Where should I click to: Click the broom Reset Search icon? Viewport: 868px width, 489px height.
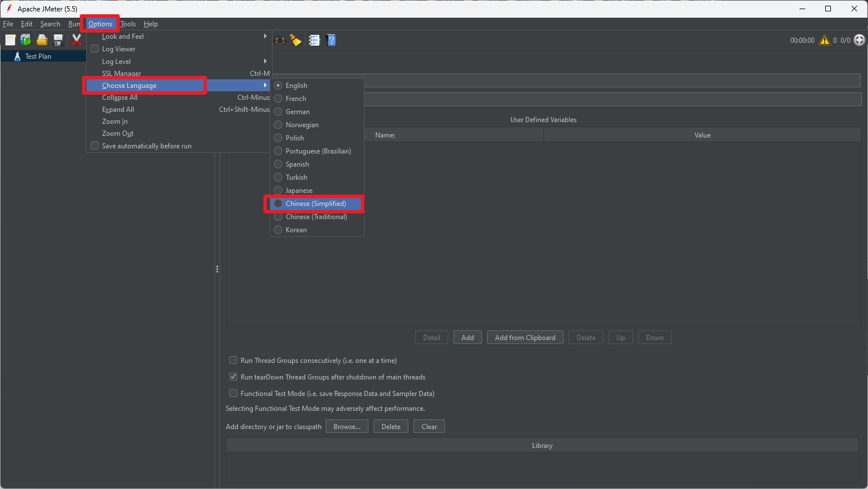click(295, 40)
